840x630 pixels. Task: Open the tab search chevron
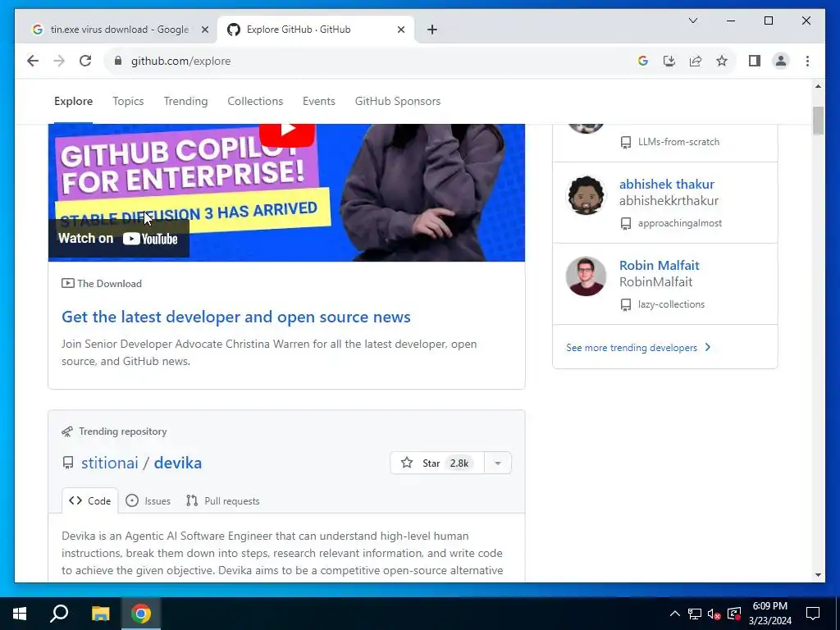(692, 21)
